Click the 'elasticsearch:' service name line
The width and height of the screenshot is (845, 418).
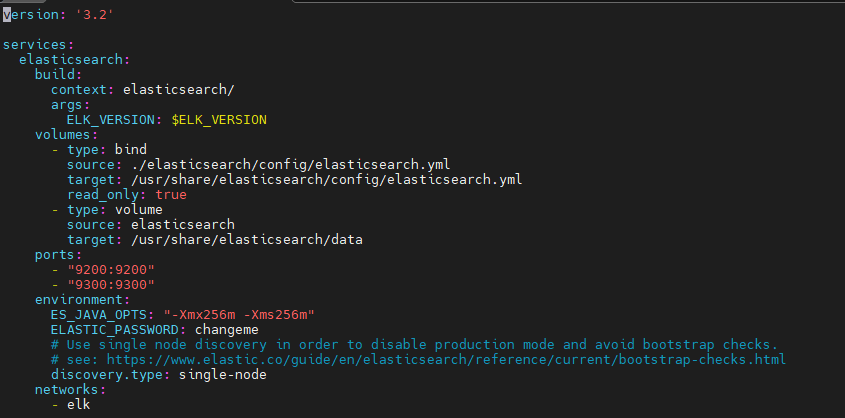point(74,60)
